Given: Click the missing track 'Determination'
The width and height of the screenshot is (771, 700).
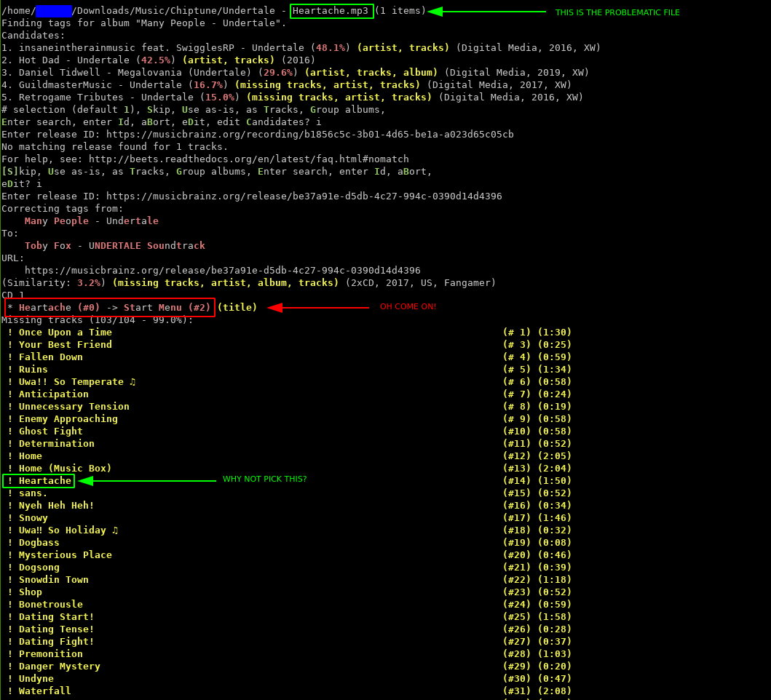Looking at the screenshot, I should pos(57,443).
